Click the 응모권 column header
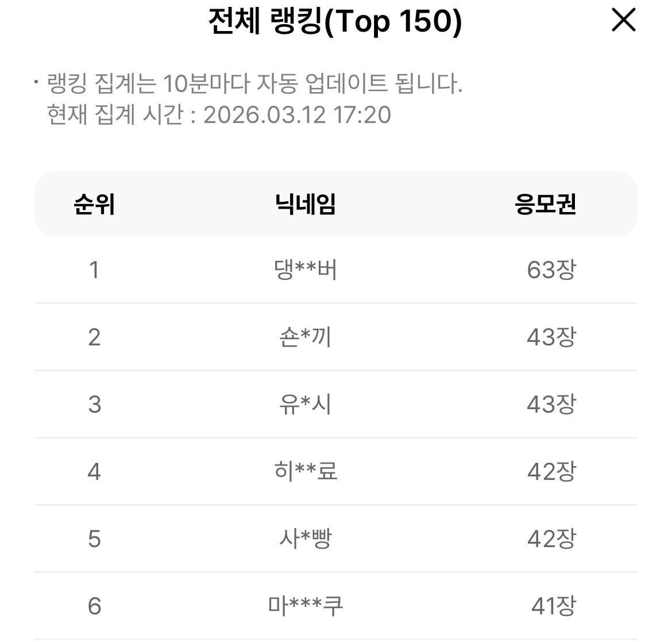This screenshot has height=642, width=672. [545, 204]
